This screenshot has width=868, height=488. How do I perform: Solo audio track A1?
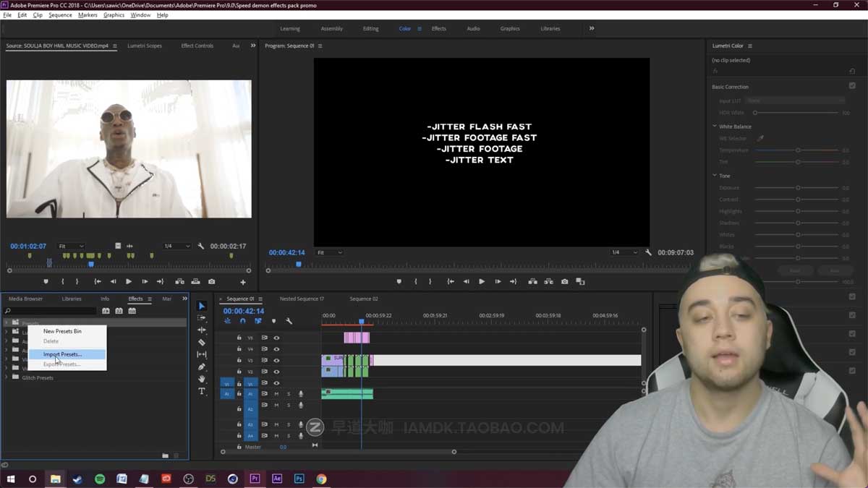pyautogui.click(x=289, y=394)
